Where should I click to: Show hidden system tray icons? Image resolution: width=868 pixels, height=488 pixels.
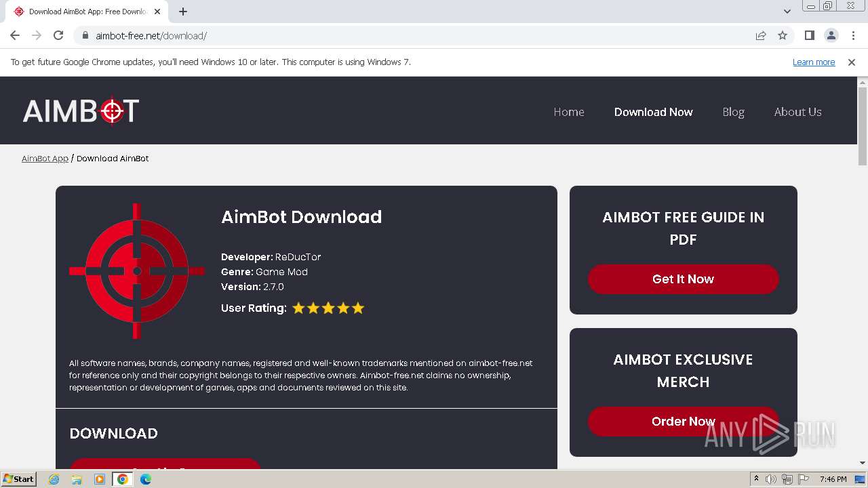[756, 479]
